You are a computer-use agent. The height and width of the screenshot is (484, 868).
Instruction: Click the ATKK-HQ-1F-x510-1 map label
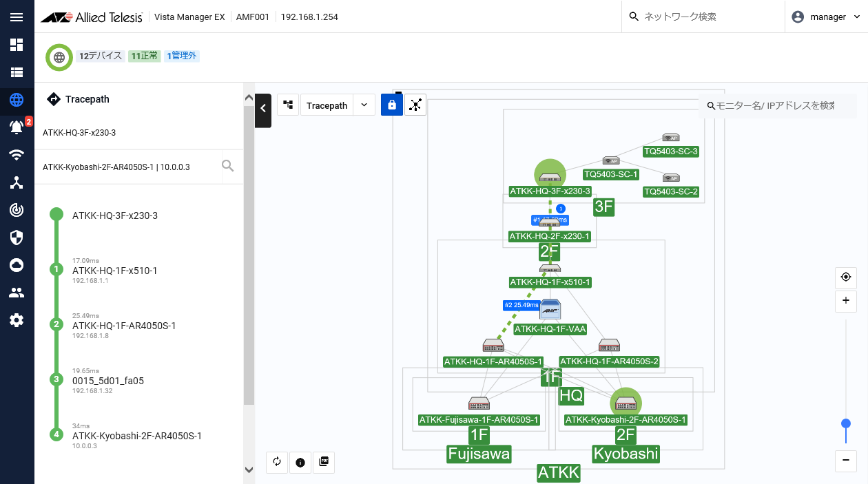550,282
